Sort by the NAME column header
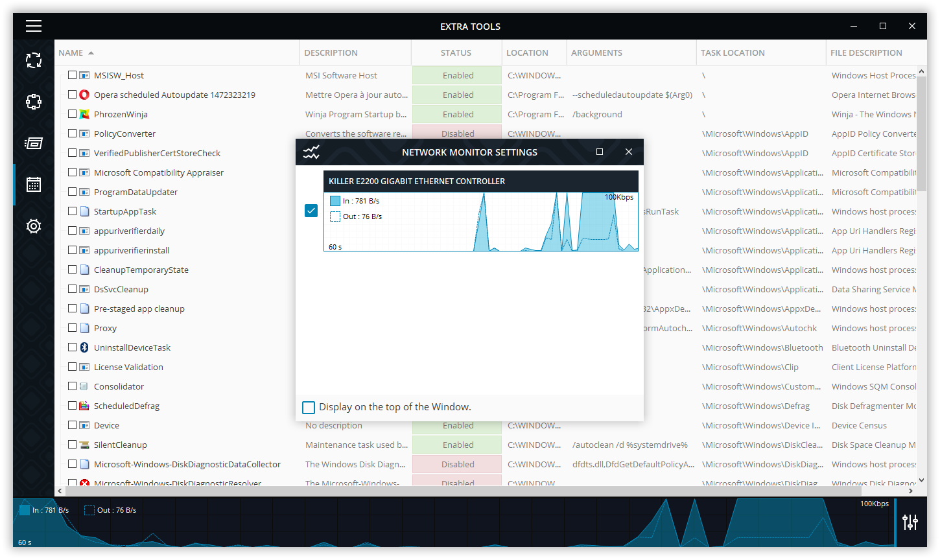Screen dimensions: 940x560 (71, 52)
